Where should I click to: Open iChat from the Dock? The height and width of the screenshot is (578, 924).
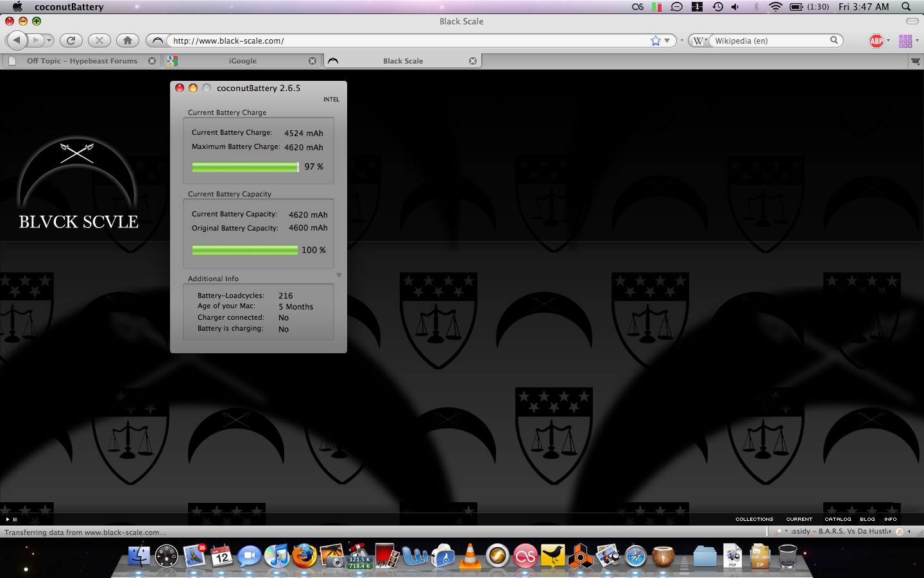click(x=250, y=556)
